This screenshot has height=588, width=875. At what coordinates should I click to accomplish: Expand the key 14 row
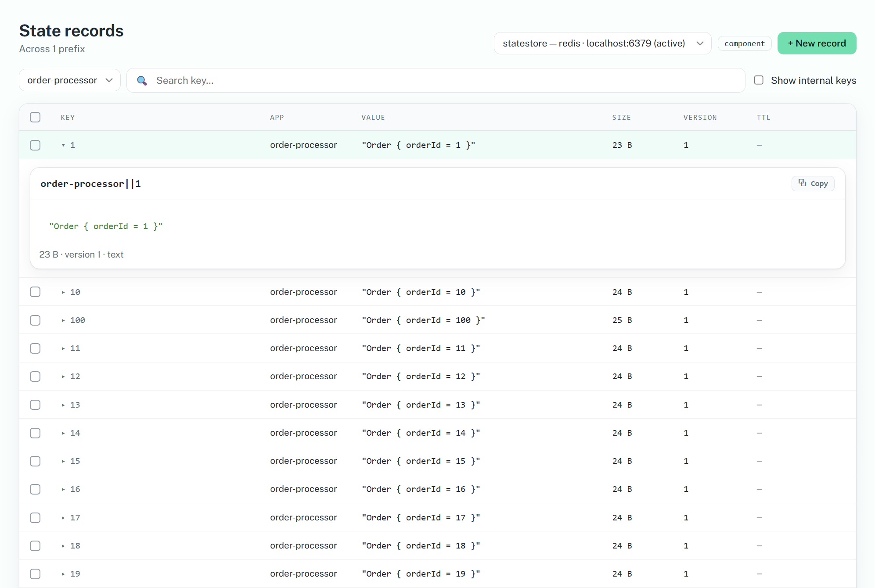[x=63, y=433]
